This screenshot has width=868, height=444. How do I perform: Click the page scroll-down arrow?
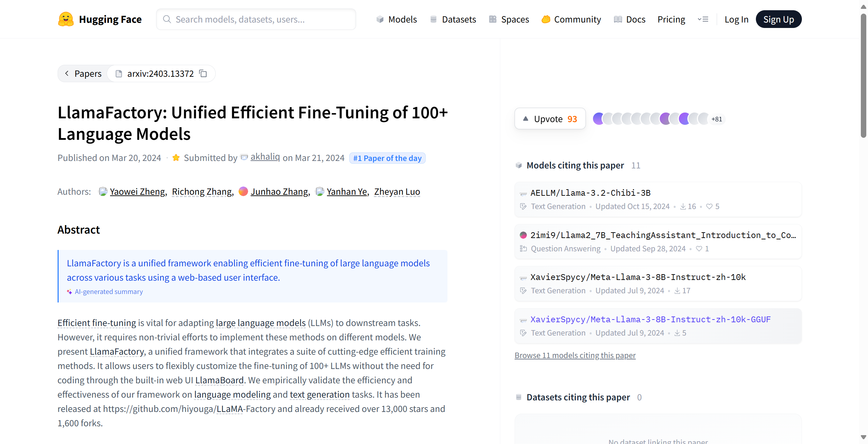coord(863,437)
